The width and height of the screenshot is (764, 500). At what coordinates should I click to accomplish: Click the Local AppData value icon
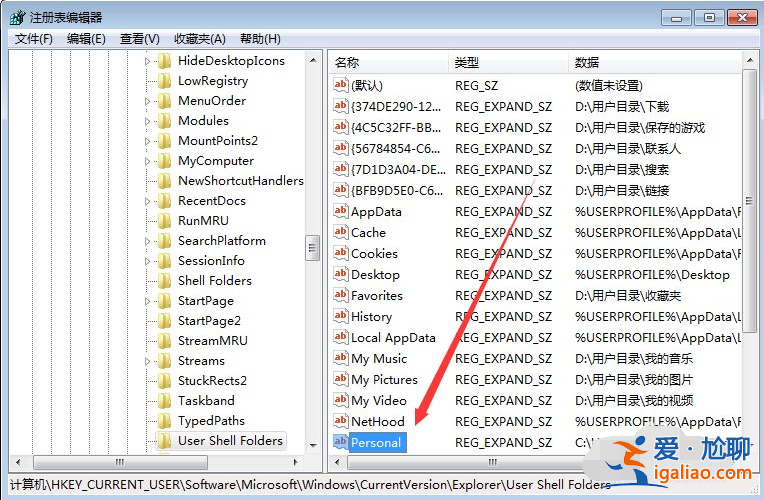click(341, 337)
